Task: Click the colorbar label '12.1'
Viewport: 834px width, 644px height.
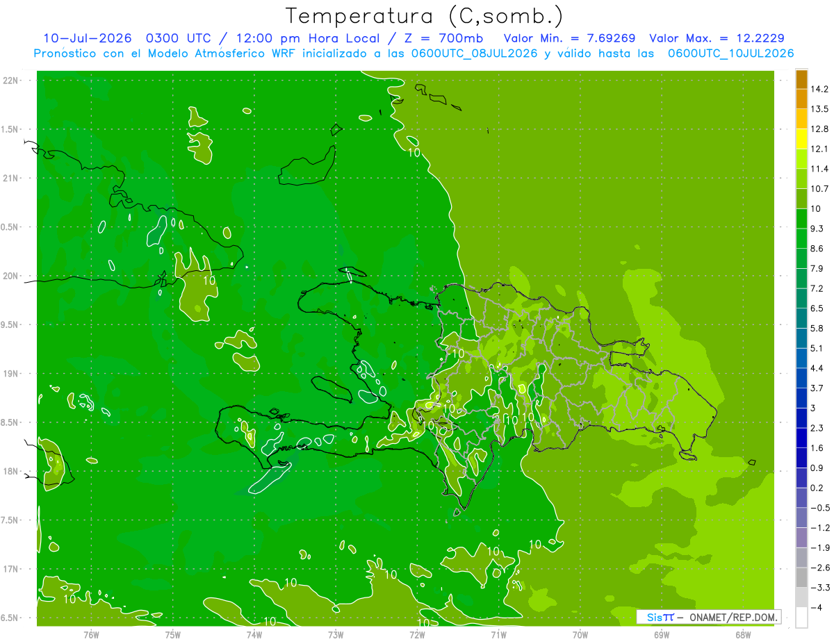Action: [x=820, y=149]
